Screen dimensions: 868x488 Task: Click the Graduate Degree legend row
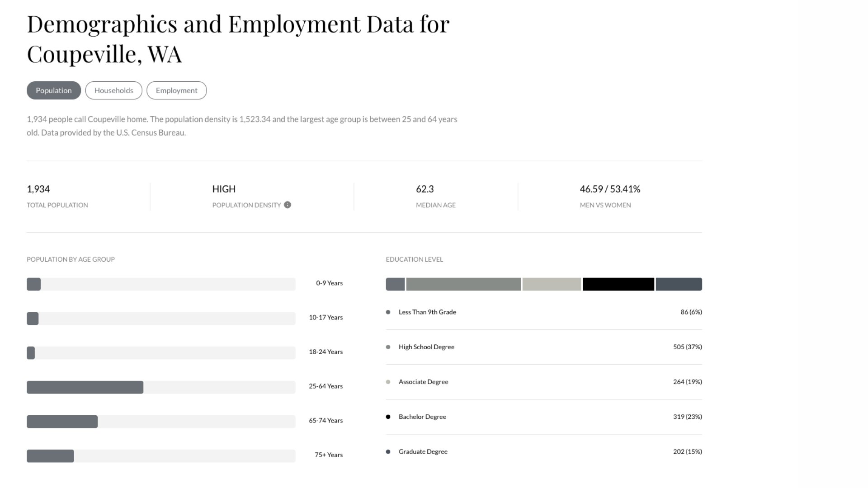(543, 451)
